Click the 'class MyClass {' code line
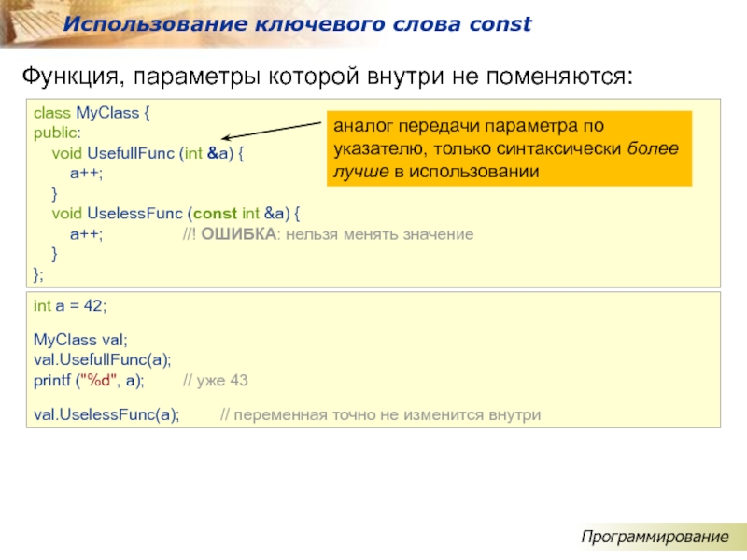747x560 pixels. click(x=92, y=113)
